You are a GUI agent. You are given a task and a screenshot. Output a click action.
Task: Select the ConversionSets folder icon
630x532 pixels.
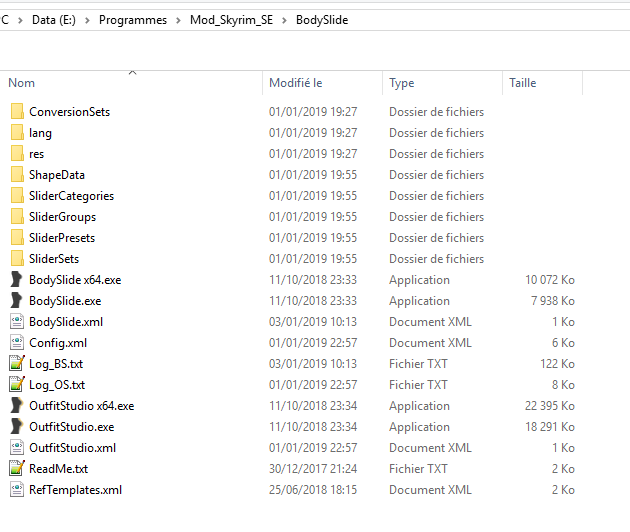(17, 112)
